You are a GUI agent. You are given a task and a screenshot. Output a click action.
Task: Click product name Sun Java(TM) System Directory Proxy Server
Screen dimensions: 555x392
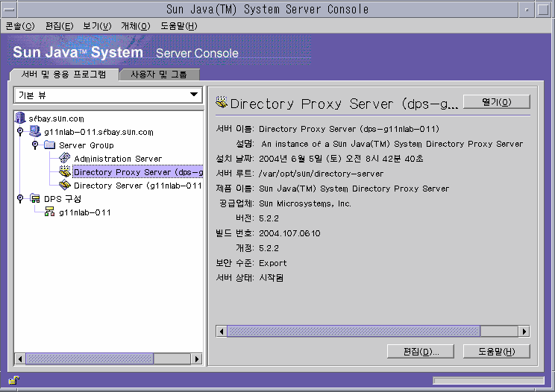point(354,189)
